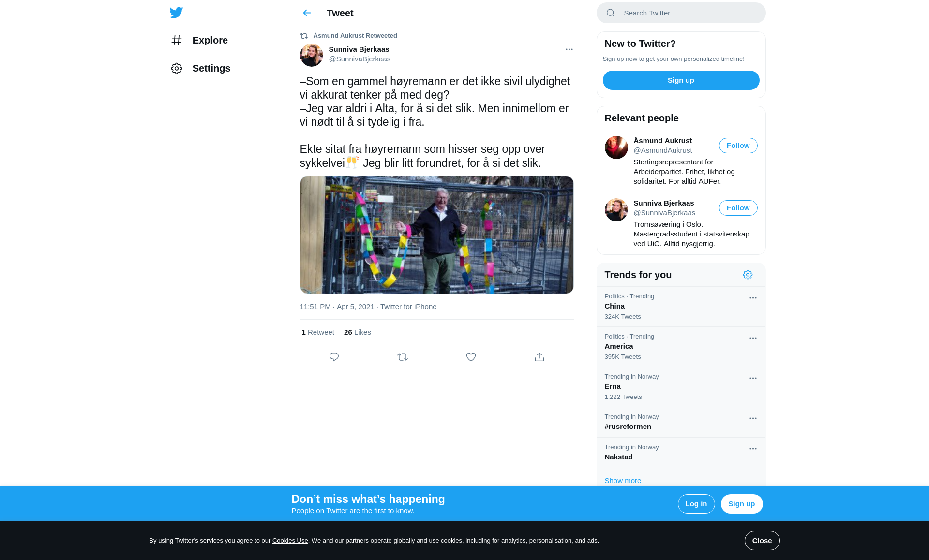The image size is (929, 560).
Task: Click the Twitter bird logo
Action: coord(176,13)
